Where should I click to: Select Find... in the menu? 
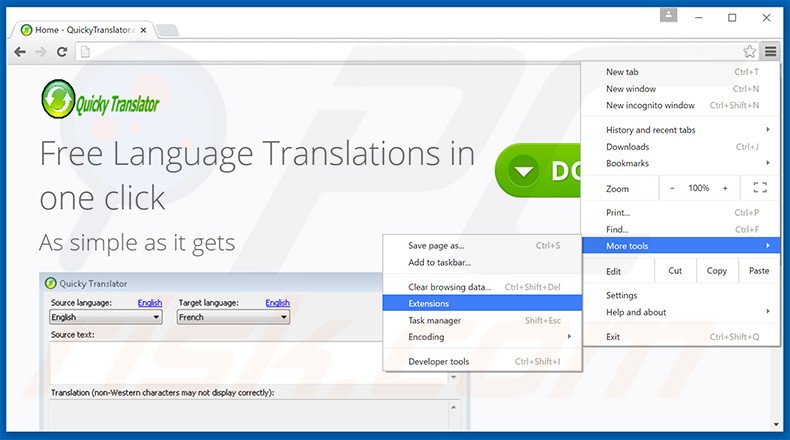click(681, 229)
